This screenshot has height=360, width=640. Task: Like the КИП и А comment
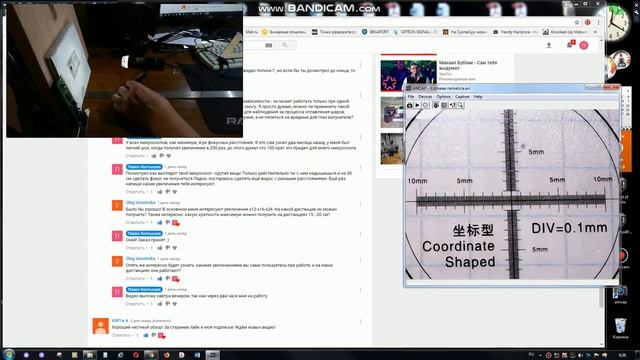[x=146, y=335]
